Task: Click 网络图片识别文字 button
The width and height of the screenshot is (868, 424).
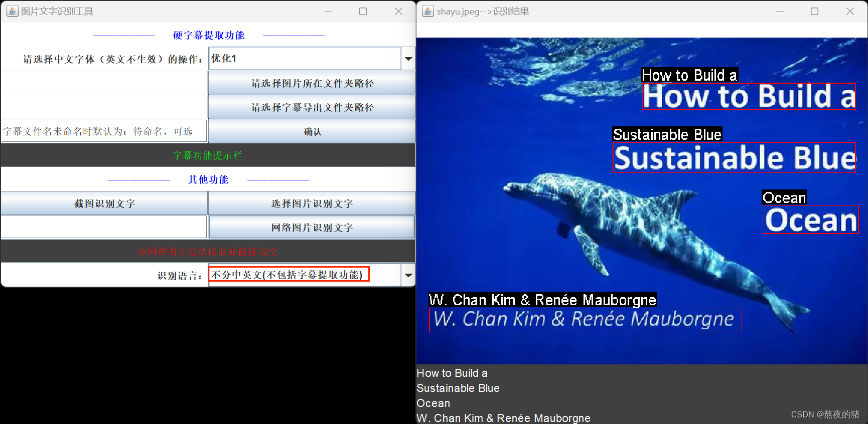Action: 312,228
